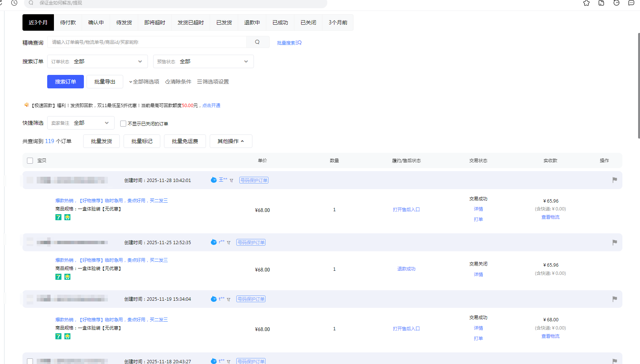Screen dimensions: 640x364
Task: Flag the order created 2025-11-28 10:42:01
Action: (615, 180)
